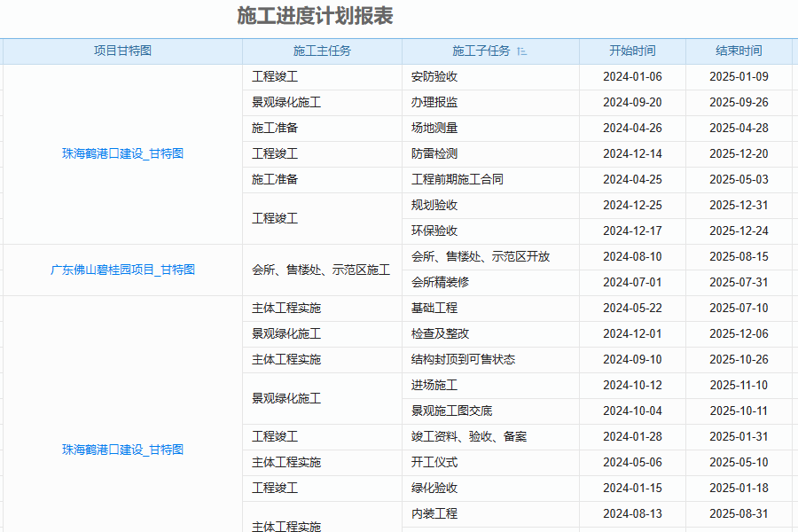This screenshot has width=798, height=532.
Task: Click the 项目甘特图 column header
Action: click(x=122, y=51)
